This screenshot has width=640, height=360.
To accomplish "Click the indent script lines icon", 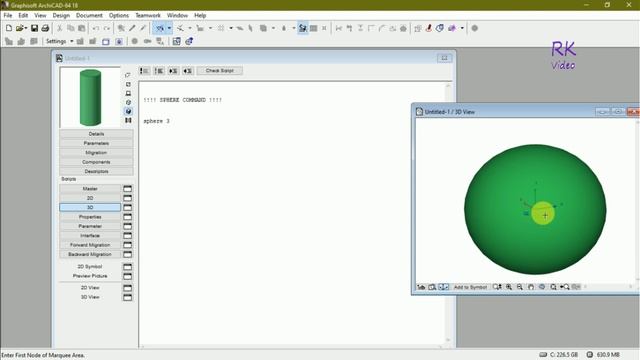I will pyautogui.click(x=173, y=71).
